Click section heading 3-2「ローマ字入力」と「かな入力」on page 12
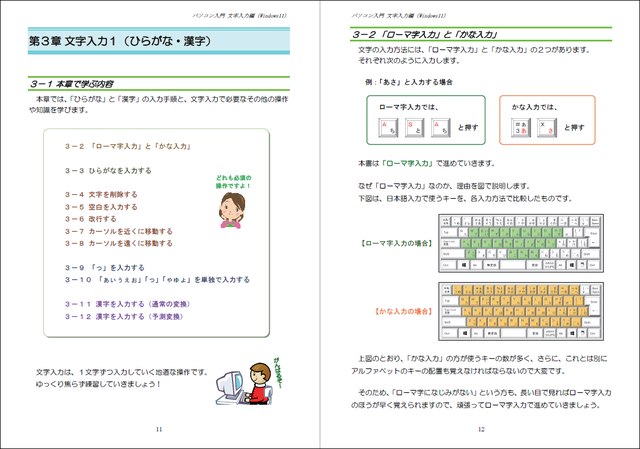Image resolution: width=640 pixels, height=449 pixels. pos(424,35)
